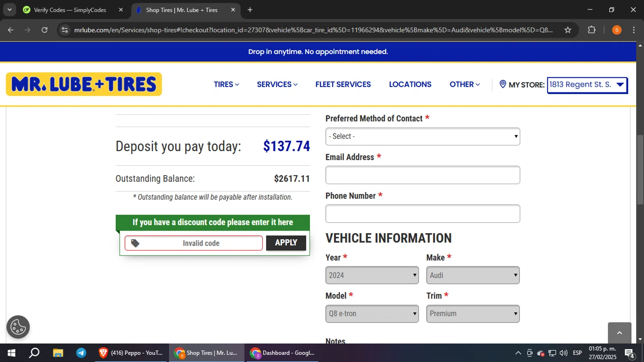Click the discount code input field
Screen dimensions: 644x362
point(194,243)
